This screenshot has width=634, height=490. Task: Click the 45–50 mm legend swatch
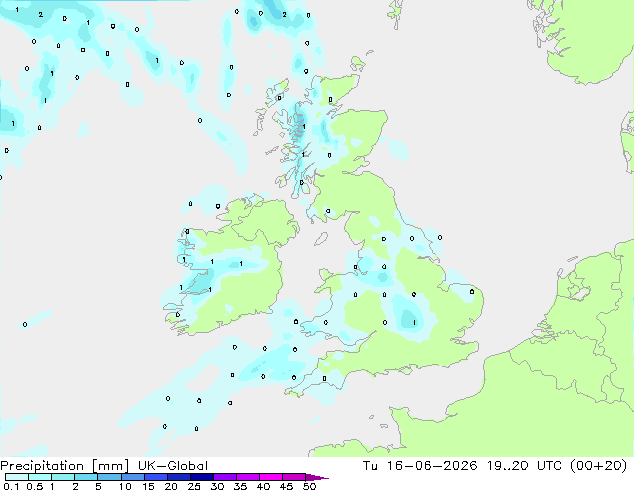(x=294, y=477)
